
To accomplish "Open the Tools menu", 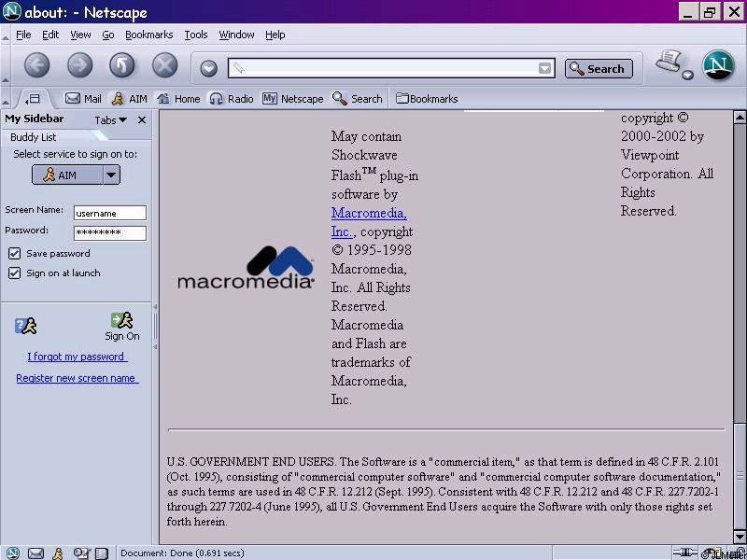I will [x=196, y=35].
